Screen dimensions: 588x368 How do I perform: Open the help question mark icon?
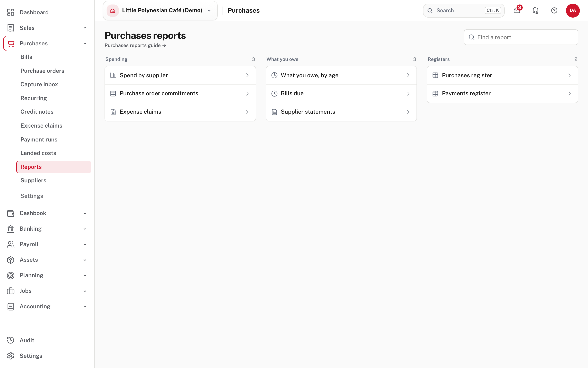(x=554, y=10)
